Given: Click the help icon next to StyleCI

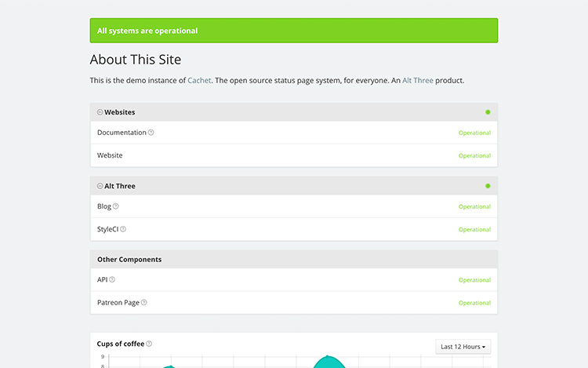Looking at the screenshot, I should [x=123, y=229].
